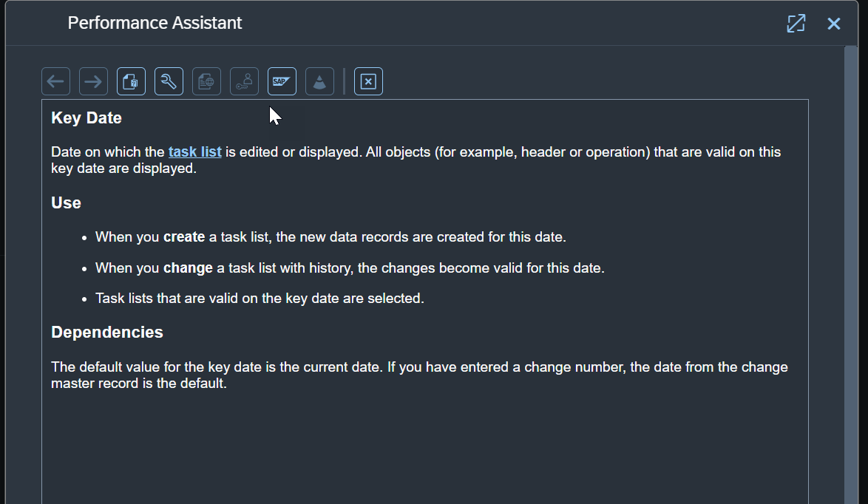Go back with the left arrow button

tap(56, 81)
